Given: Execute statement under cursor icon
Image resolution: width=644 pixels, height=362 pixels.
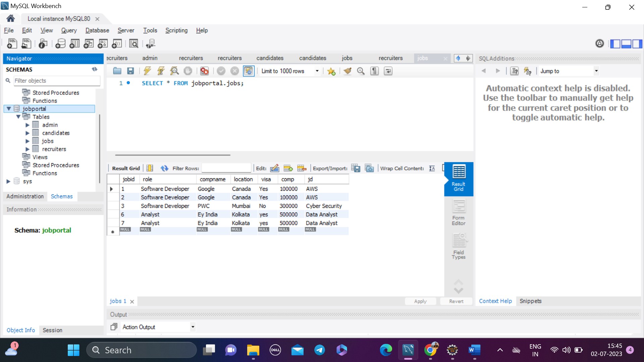Looking at the screenshot, I should pos(161,71).
